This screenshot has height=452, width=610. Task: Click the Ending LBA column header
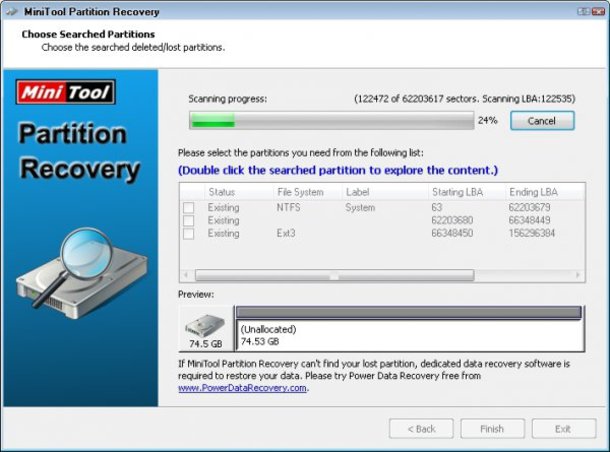click(x=545, y=192)
